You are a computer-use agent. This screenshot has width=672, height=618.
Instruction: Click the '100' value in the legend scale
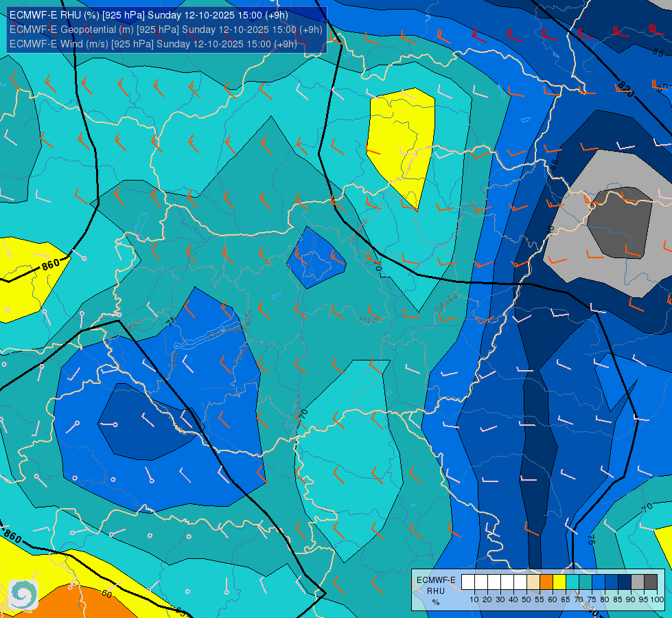point(657,599)
